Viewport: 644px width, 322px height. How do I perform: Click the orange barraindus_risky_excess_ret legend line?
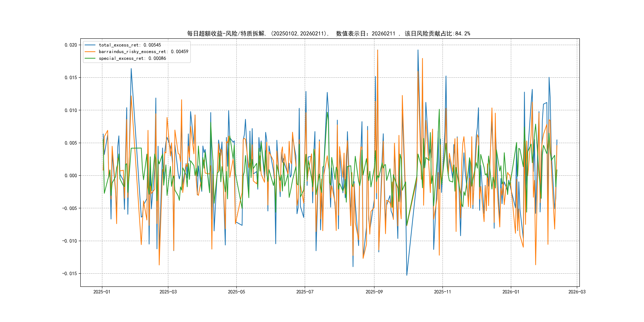coord(90,52)
